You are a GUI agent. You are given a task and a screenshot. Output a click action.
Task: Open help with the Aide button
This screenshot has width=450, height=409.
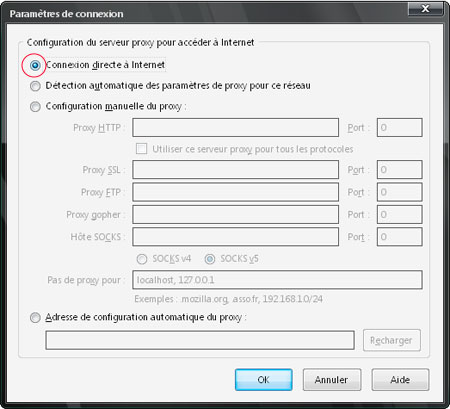click(400, 380)
